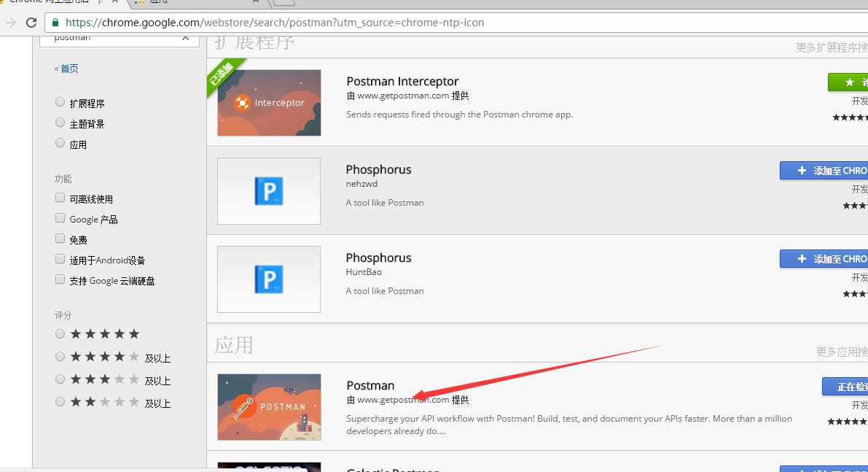This screenshot has width=868, height=472.
Task: Open Phosphorus by nehzwd title
Action: (x=379, y=169)
